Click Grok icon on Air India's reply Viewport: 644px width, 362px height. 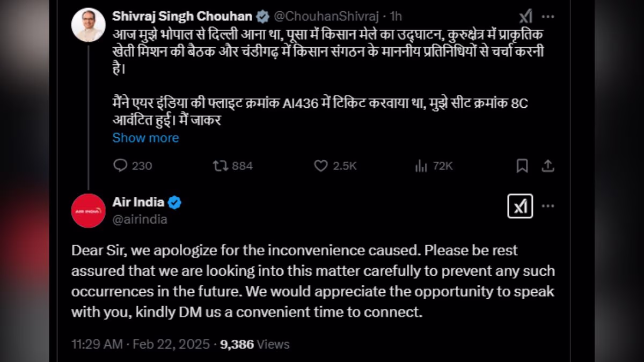(520, 206)
